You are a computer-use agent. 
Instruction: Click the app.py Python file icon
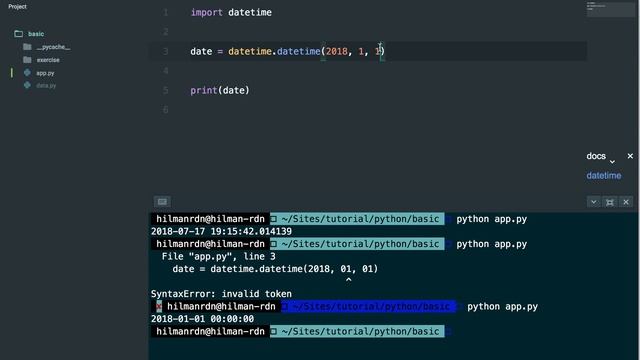[27, 73]
